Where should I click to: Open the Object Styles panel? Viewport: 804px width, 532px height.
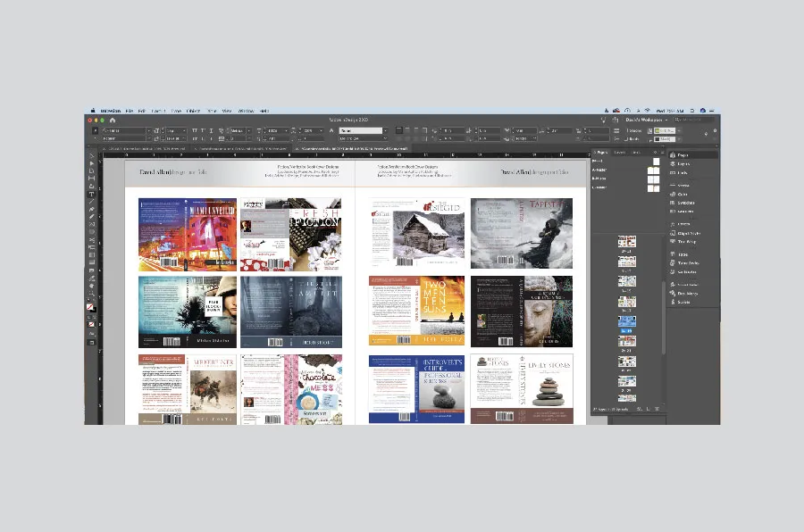(x=686, y=234)
